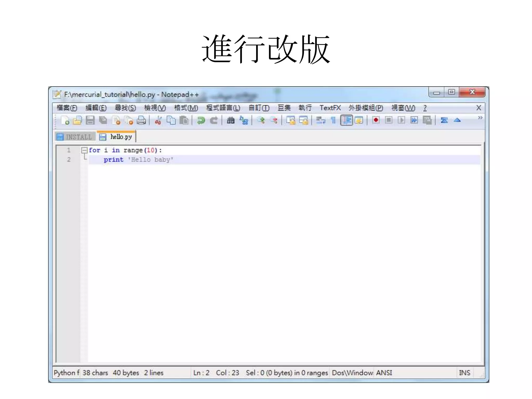Click the Redo arrow icon
Viewport: 532px width, 399px height.
tap(214, 121)
